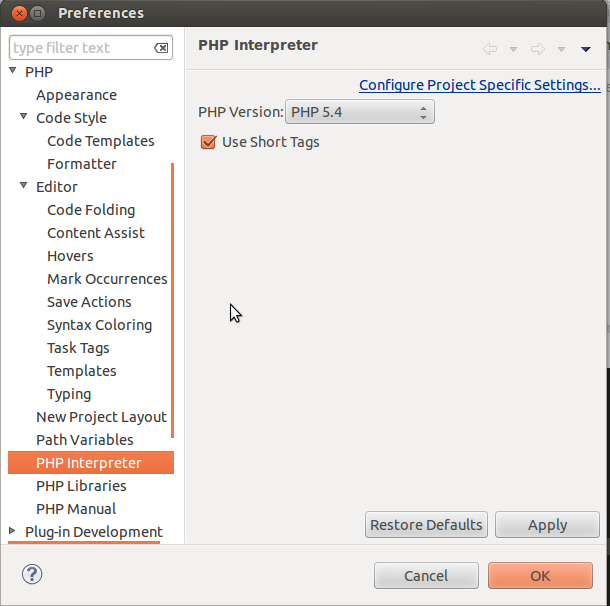Screen dimensions: 610x606
Task: Collapse the Code Style node
Action: click(x=24, y=116)
